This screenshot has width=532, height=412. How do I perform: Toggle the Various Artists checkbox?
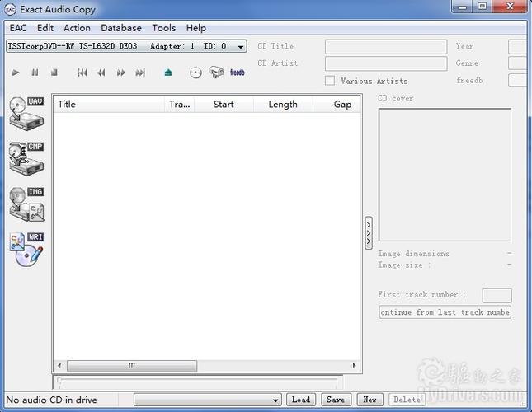pos(329,81)
